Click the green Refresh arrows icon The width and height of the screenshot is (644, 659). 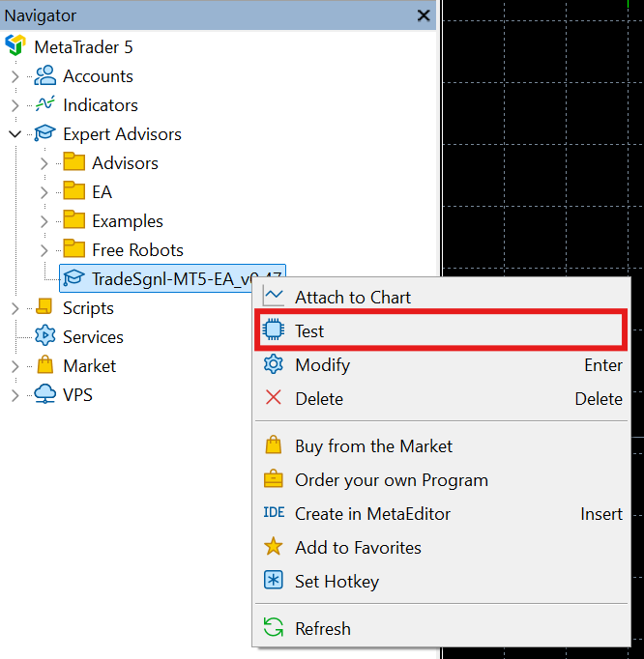click(274, 627)
